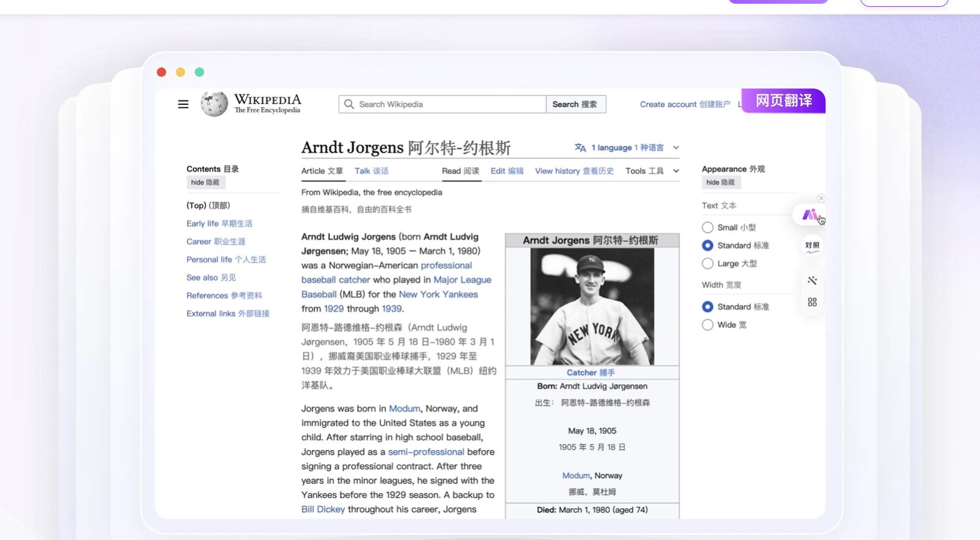Select Wide width radio
Image resolution: width=980 pixels, height=540 pixels.
pos(707,325)
